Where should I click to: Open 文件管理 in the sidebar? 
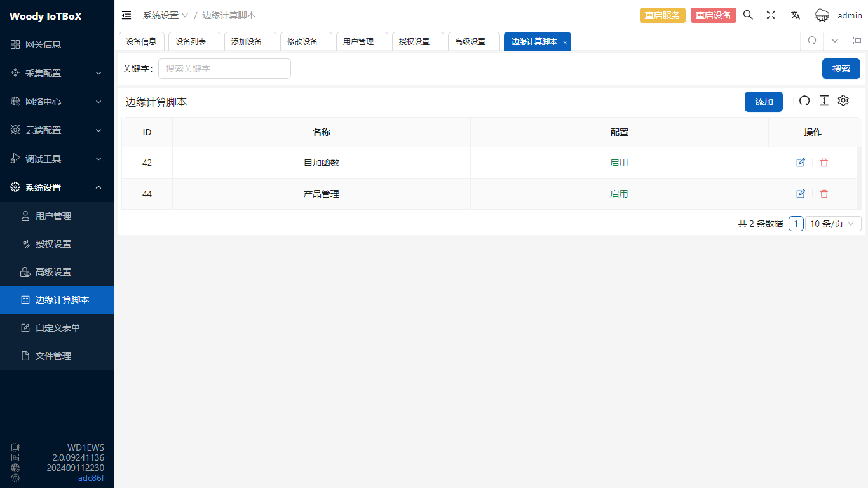[53, 356]
